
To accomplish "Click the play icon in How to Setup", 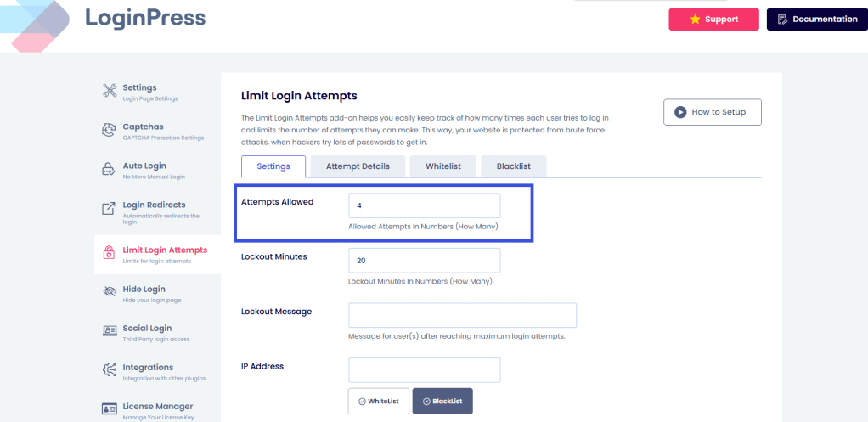I will point(680,112).
